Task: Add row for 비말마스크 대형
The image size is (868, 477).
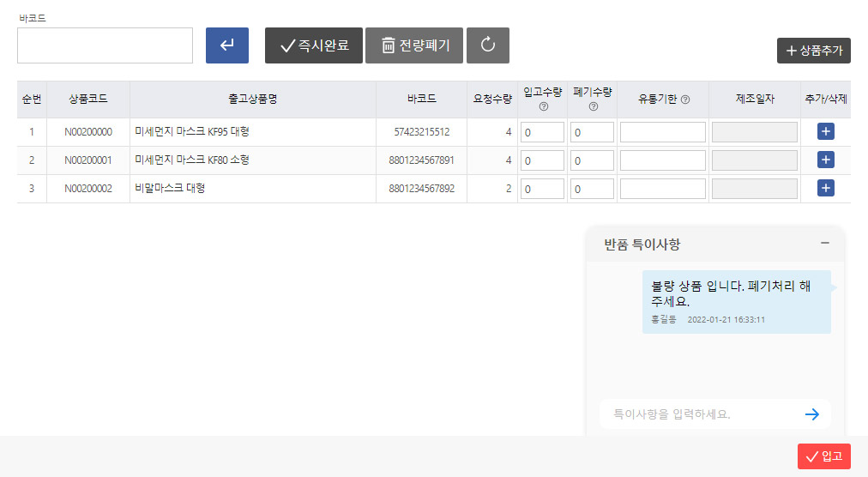Action: point(826,189)
